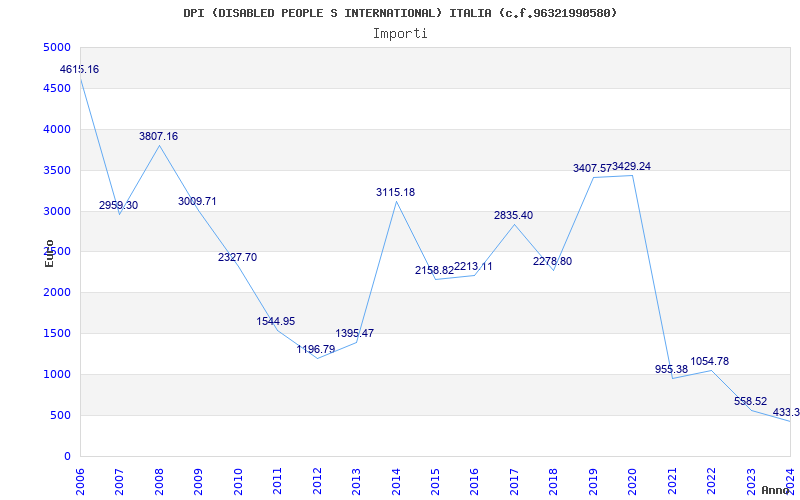
Task: Select data label 1196.79
Action: 316,349
